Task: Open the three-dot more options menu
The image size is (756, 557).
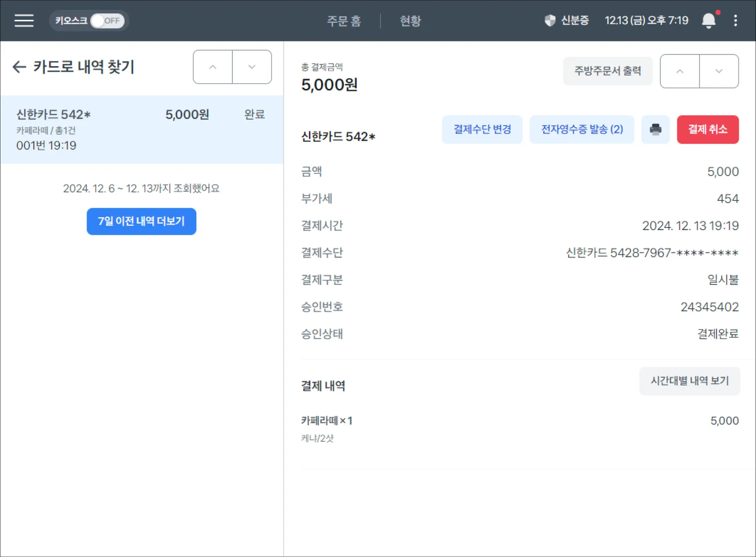Action: (x=735, y=21)
